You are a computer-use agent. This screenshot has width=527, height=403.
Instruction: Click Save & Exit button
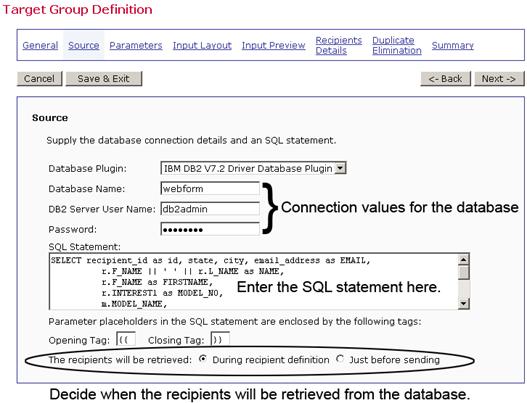104,79
